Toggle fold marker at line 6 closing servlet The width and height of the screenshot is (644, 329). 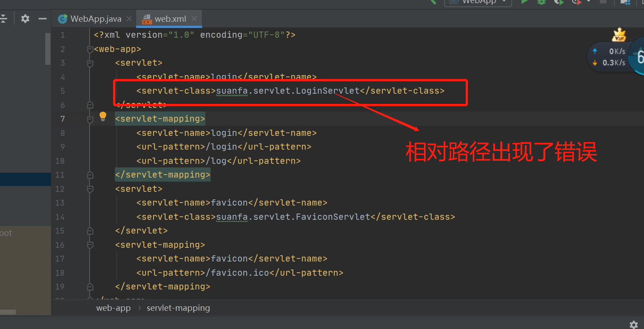pos(90,105)
